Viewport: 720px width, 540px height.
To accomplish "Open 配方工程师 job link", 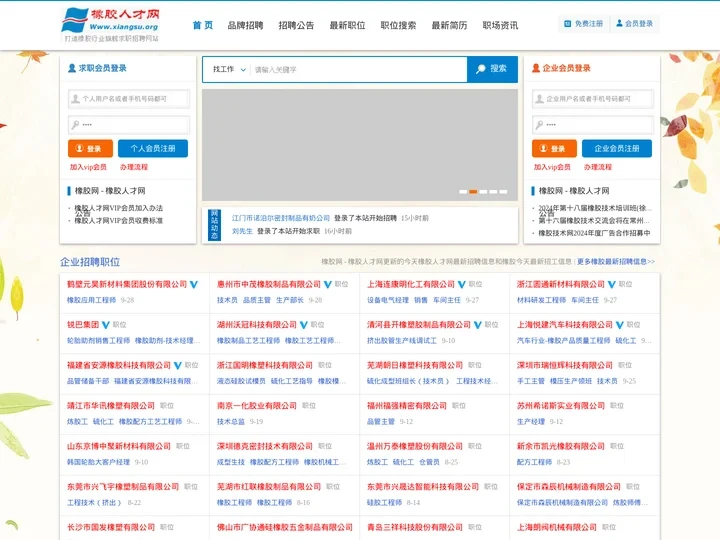I will click(x=534, y=462).
